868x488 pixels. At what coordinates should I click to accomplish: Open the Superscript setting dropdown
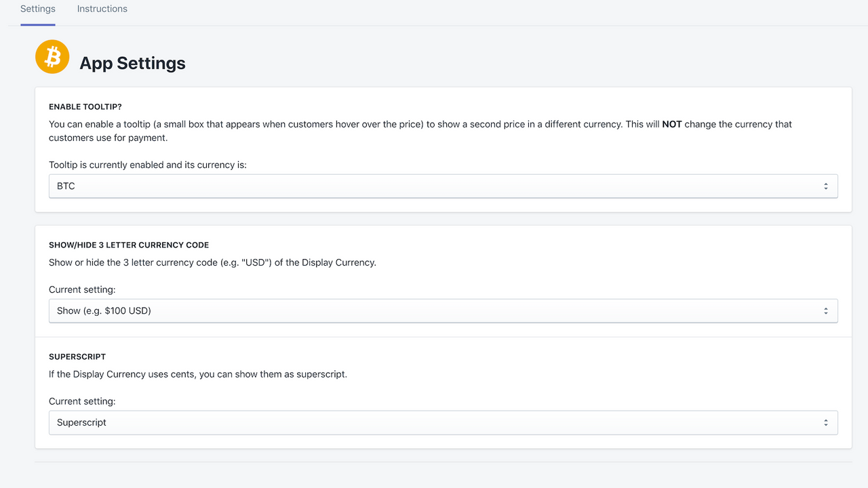[x=443, y=422]
